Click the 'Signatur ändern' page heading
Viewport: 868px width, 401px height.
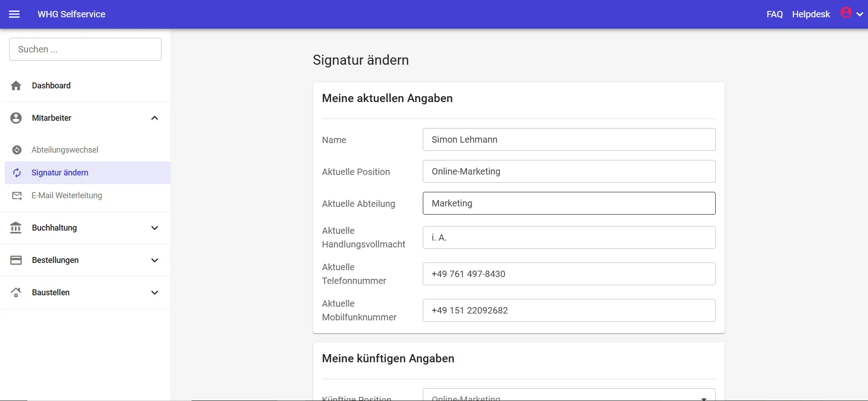click(361, 60)
